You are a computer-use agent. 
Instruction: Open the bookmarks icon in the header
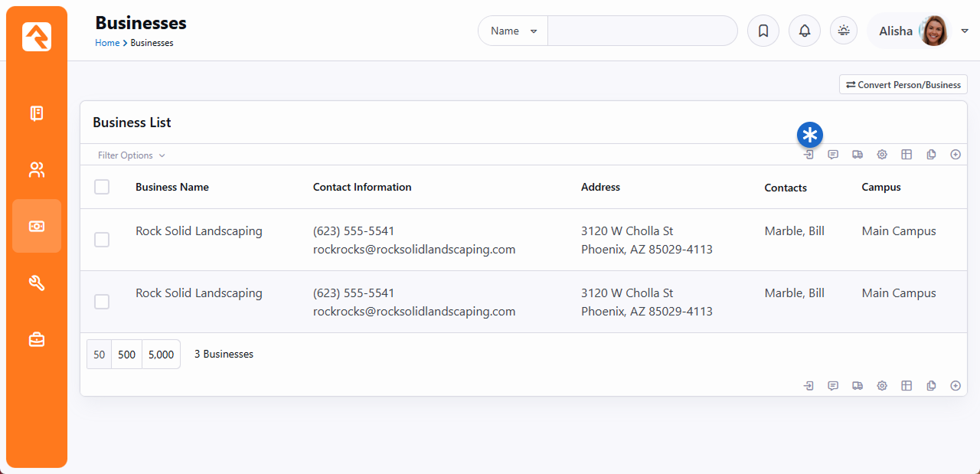(763, 31)
